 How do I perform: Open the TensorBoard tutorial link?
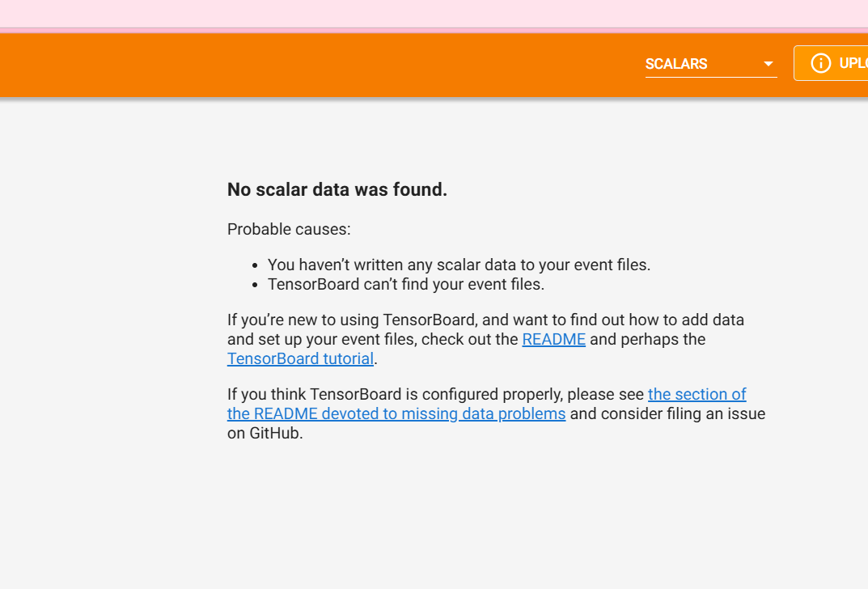(x=301, y=358)
